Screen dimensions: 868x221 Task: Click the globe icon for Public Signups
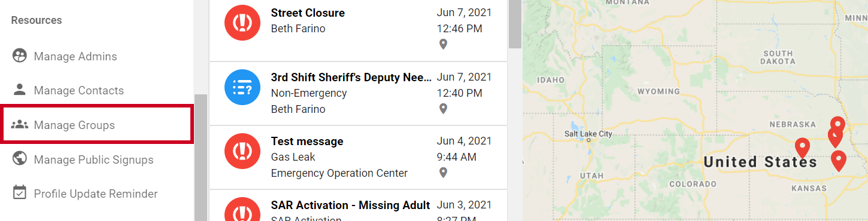pyautogui.click(x=20, y=159)
